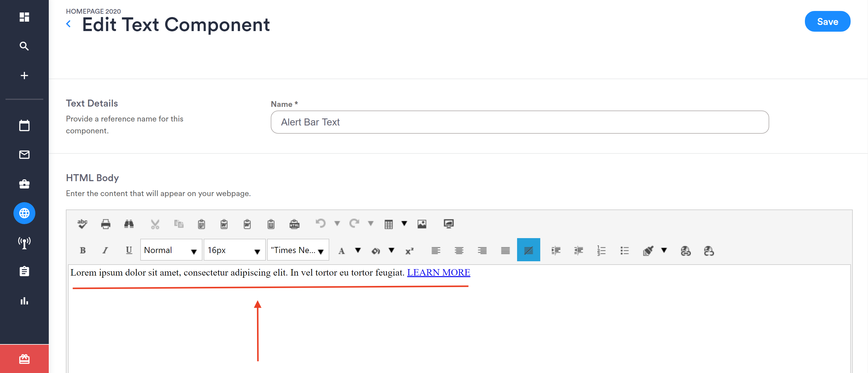
Task: Click the Save button
Action: (827, 22)
